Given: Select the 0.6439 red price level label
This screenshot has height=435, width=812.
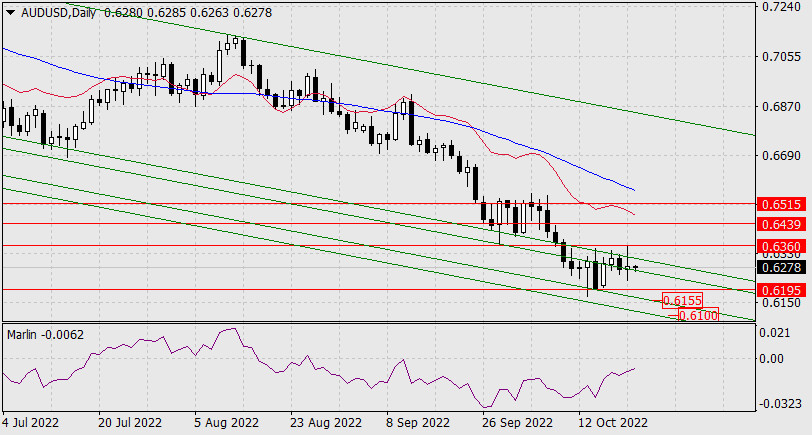Looking at the screenshot, I should (x=781, y=224).
